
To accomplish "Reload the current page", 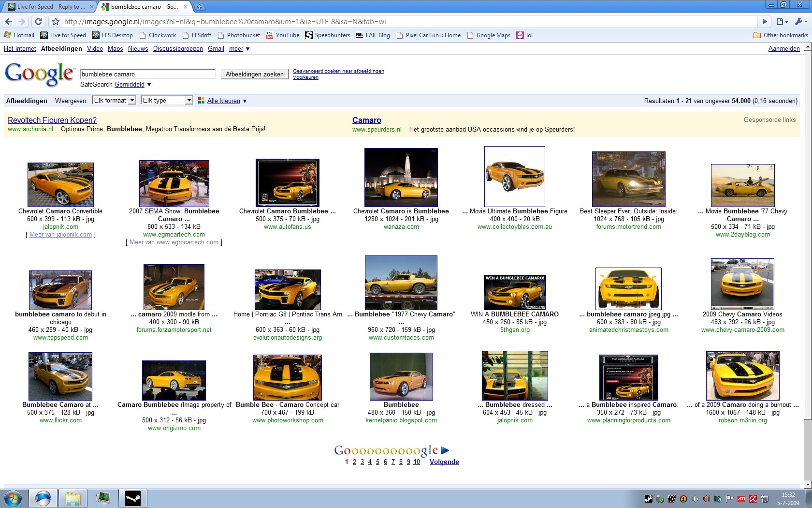I will coord(39,21).
